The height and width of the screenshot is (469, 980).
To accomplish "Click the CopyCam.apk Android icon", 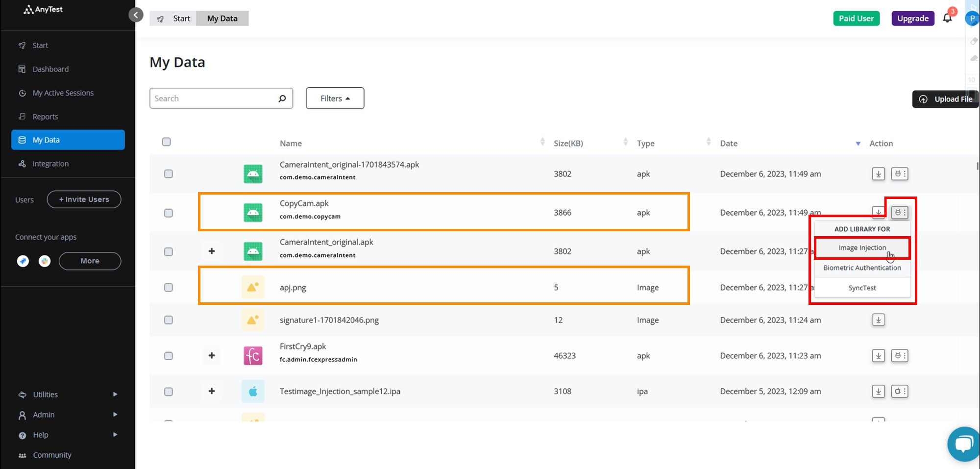I will (x=253, y=213).
